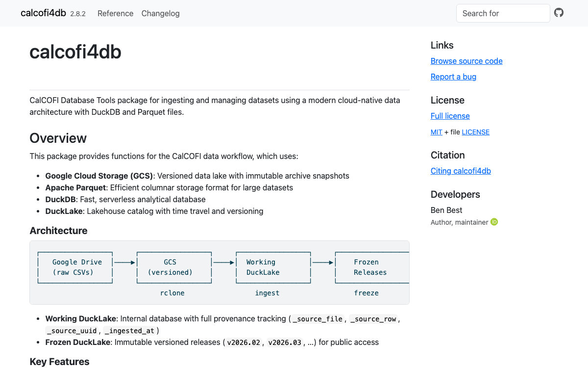
Task: Select the Developers sidebar heading
Action: click(x=455, y=194)
